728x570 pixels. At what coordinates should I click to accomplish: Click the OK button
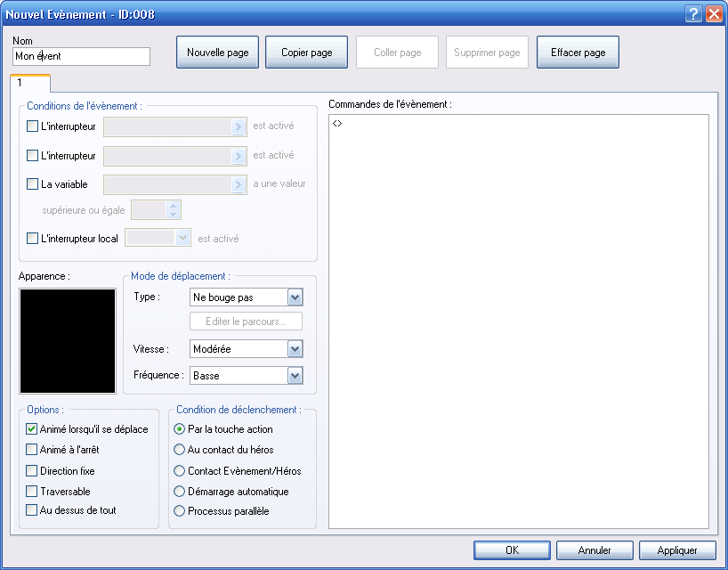pos(512,550)
